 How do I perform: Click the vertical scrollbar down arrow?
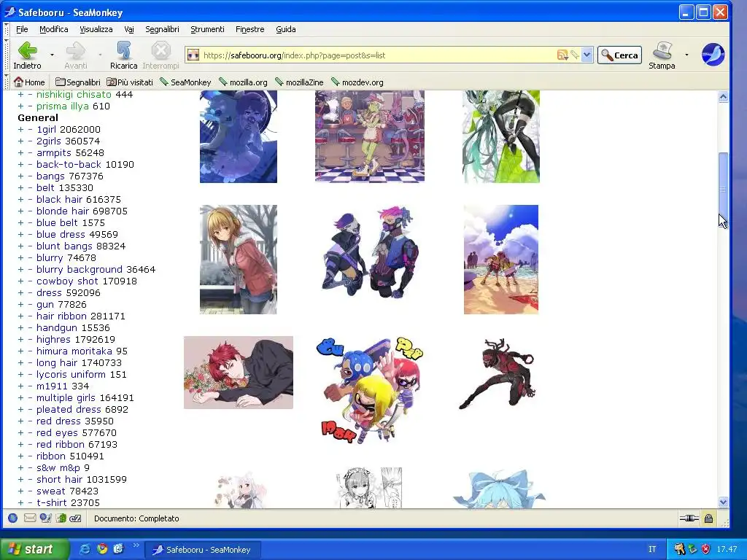coord(723,502)
